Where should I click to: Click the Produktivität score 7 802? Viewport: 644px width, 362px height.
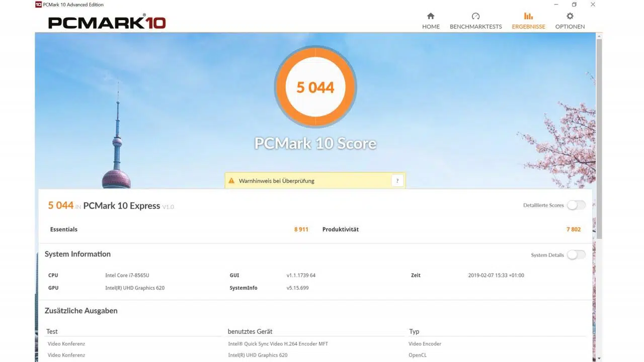tap(573, 229)
